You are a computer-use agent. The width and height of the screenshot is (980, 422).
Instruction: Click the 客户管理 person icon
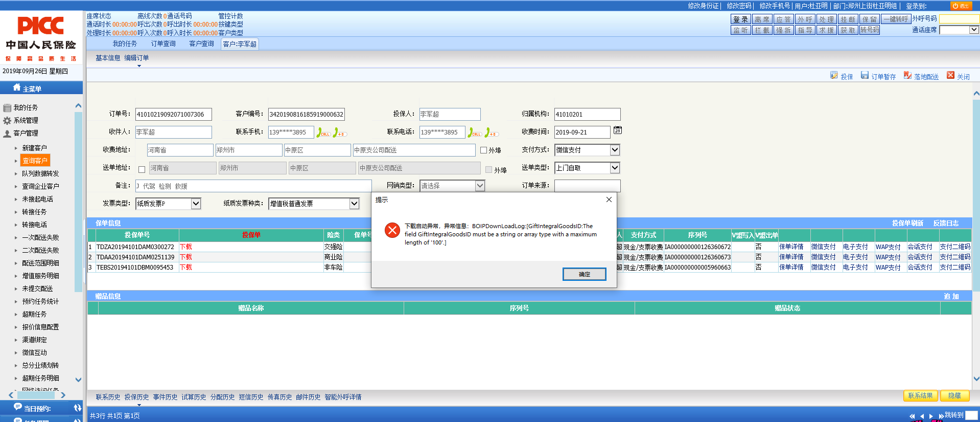click(7, 134)
